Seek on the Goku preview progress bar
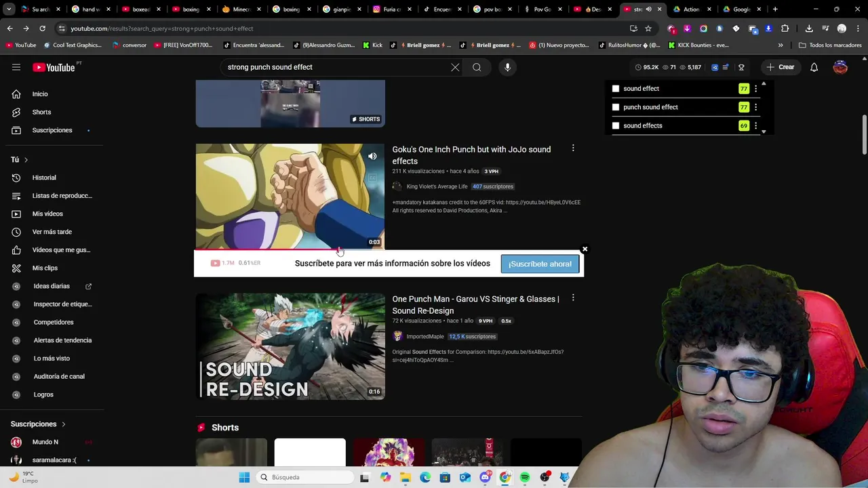 tap(290, 249)
